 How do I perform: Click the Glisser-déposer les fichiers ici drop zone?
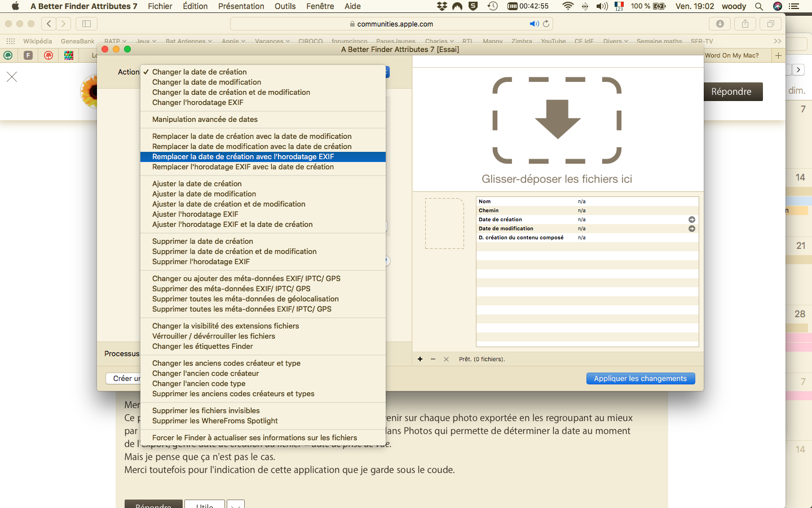point(557,130)
